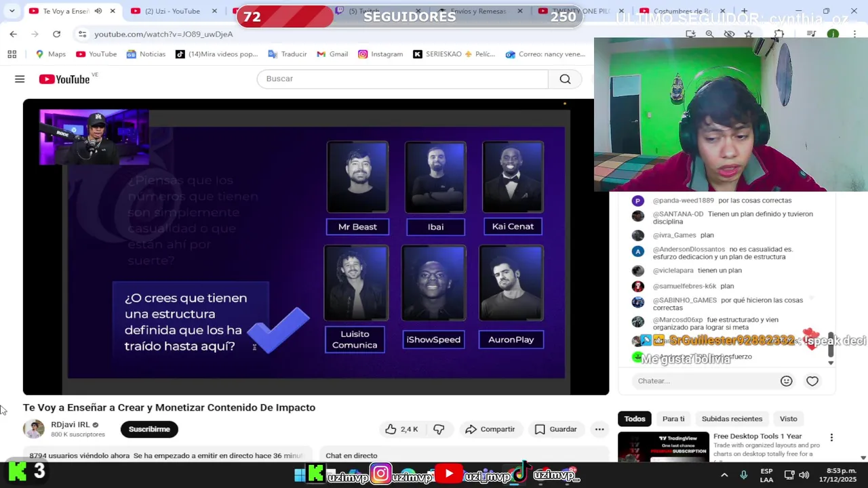Switch to the 'Envíos y Remesas' tab
The width and height of the screenshot is (868, 488).
coord(478,11)
